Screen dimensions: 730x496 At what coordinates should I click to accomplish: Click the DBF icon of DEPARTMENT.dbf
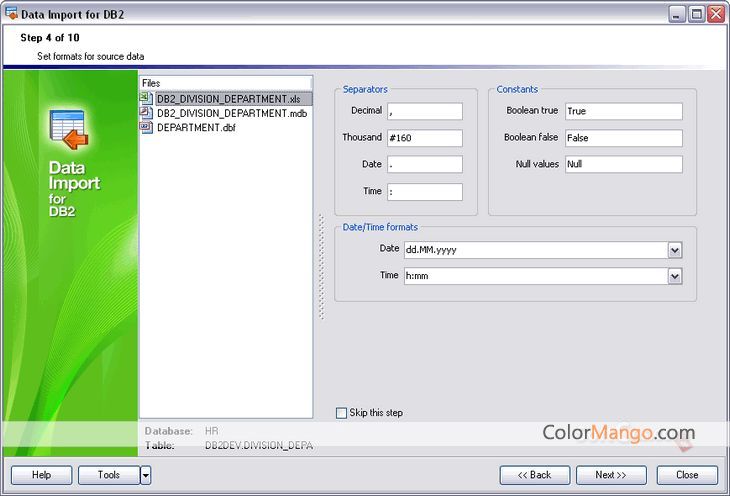[146, 127]
